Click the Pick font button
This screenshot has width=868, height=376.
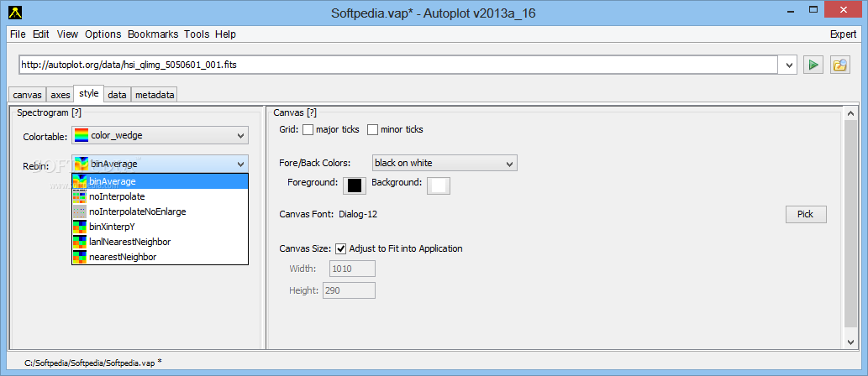[806, 214]
